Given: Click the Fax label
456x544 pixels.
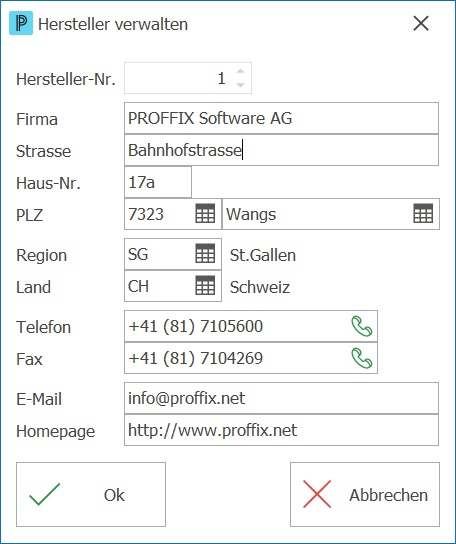Looking at the screenshot, I should tap(29, 359).
